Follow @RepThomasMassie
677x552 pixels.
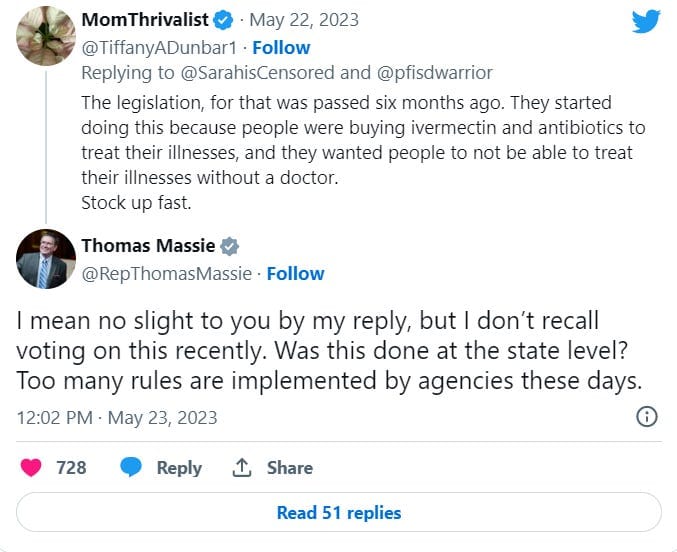point(295,274)
